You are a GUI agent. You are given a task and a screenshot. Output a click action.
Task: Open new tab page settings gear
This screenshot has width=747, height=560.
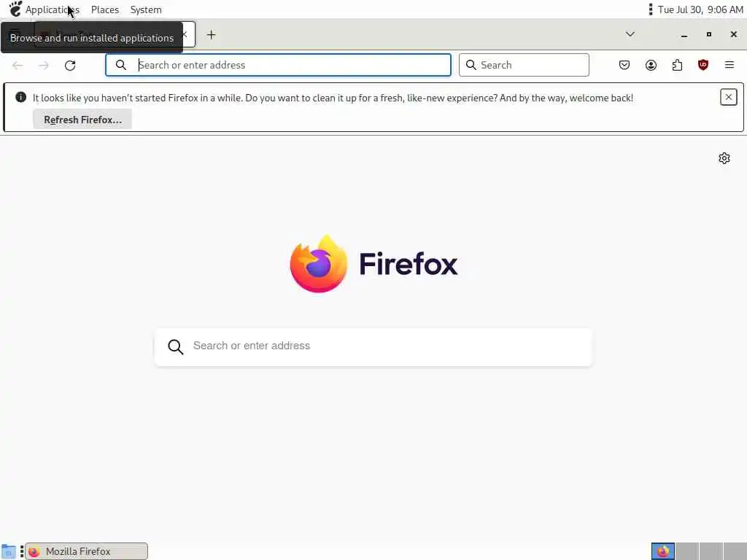pos(724,158)
